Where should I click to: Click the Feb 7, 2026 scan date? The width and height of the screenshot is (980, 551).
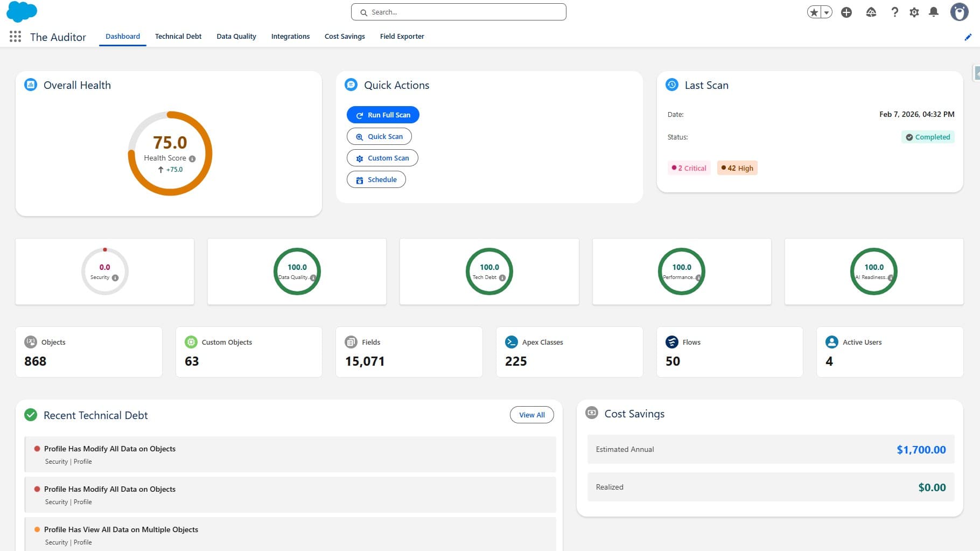(x=916, y=114)
